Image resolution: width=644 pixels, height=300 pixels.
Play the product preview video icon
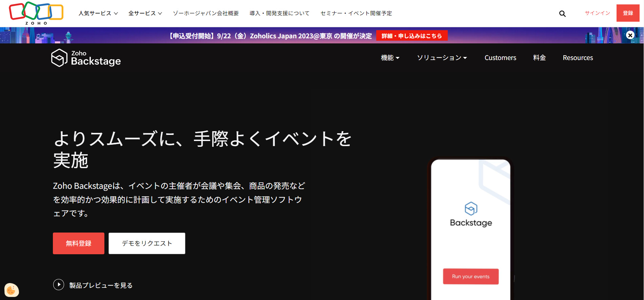(59, 285)
